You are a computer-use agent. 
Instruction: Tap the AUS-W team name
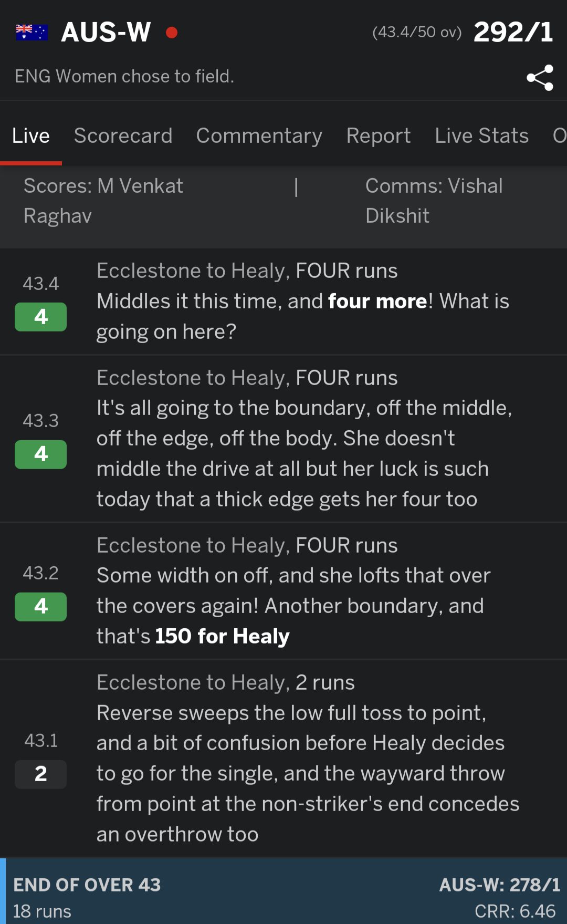pyautogui.click(x=106, y=33)
